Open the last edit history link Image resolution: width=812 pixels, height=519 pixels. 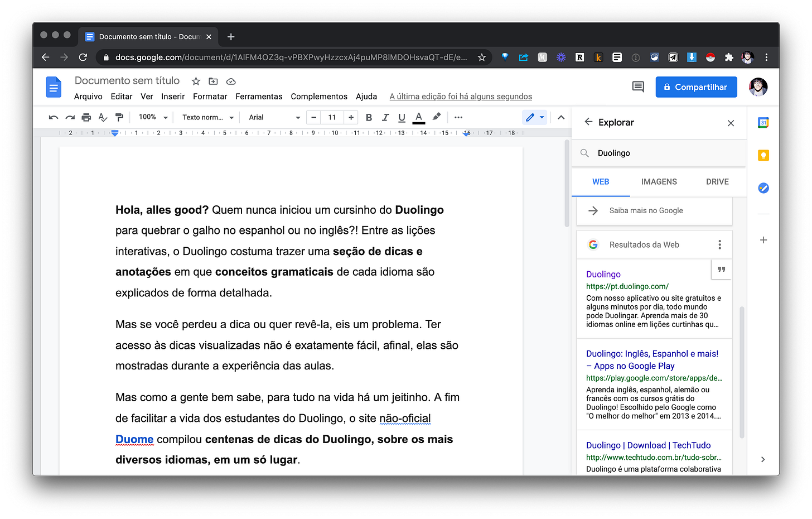click(x=461, y=97)
